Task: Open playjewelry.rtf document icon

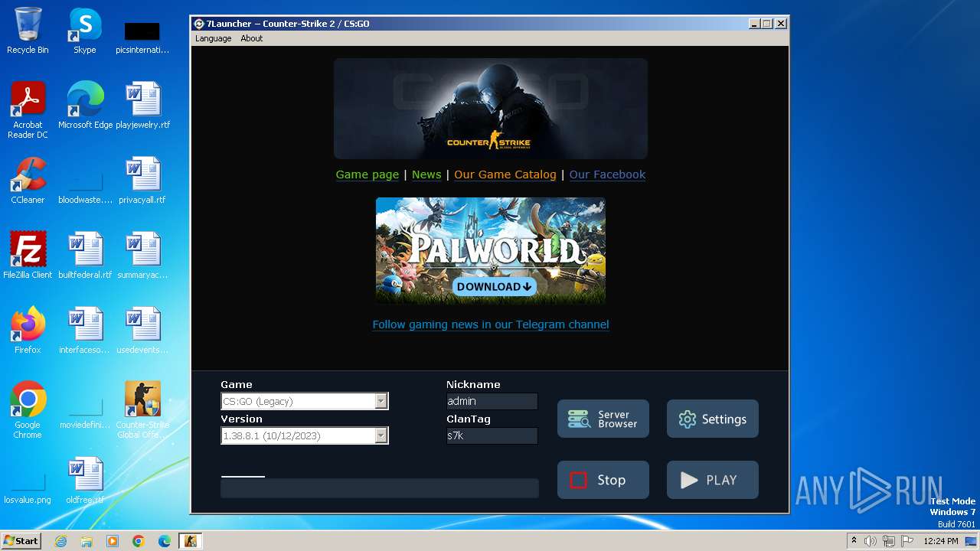Action: (143, 106)
